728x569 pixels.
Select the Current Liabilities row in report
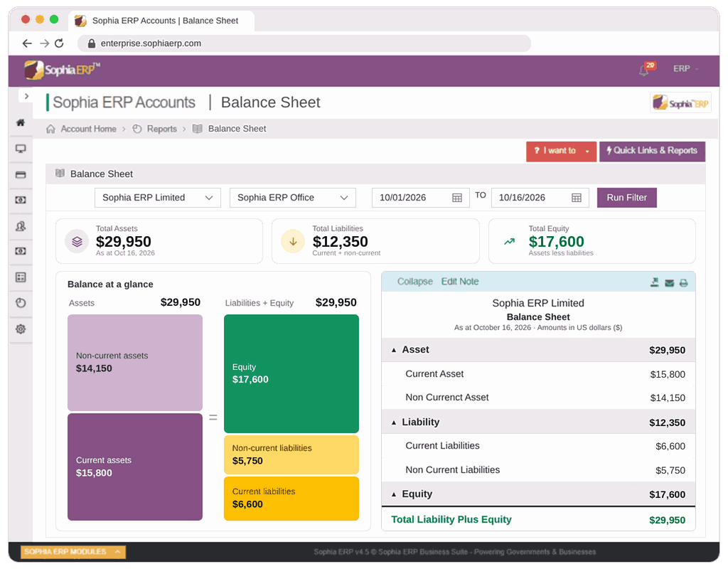[539, 446]
